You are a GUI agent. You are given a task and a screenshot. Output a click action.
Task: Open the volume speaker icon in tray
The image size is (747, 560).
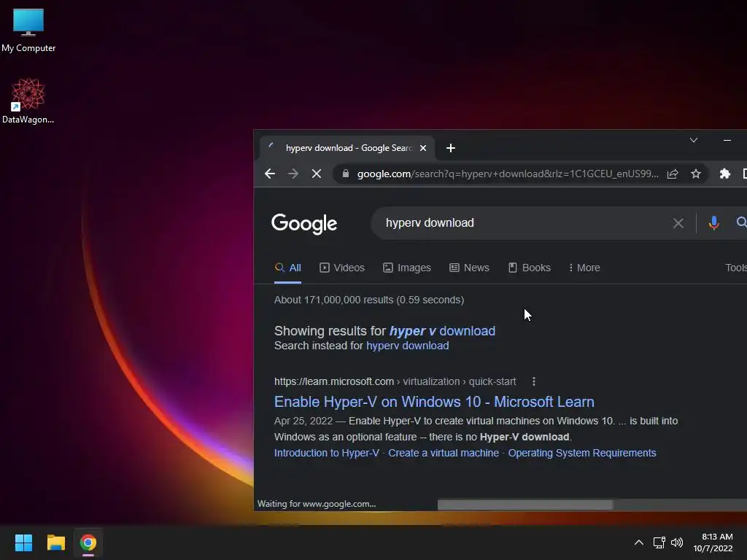coord(676,542)
